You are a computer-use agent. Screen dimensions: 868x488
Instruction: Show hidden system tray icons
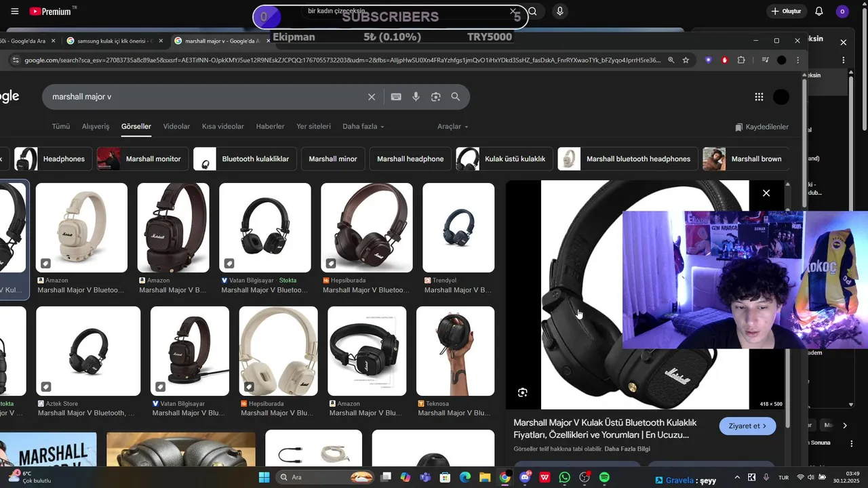[737, 477]
